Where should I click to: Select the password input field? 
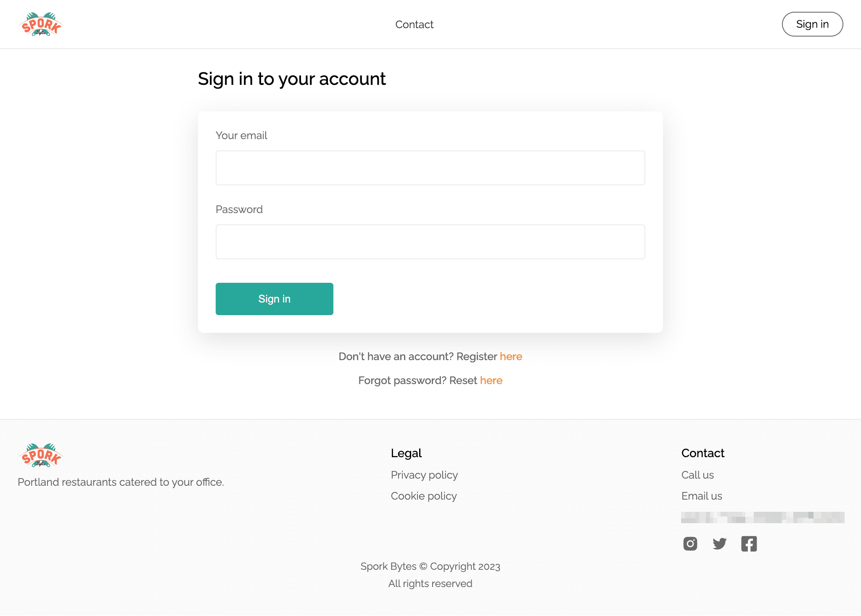click(x=430, y=241)
